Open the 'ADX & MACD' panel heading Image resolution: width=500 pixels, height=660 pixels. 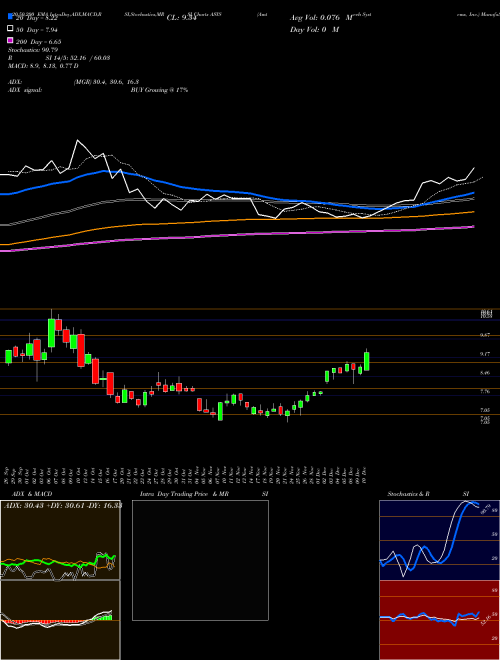(32, 494)
